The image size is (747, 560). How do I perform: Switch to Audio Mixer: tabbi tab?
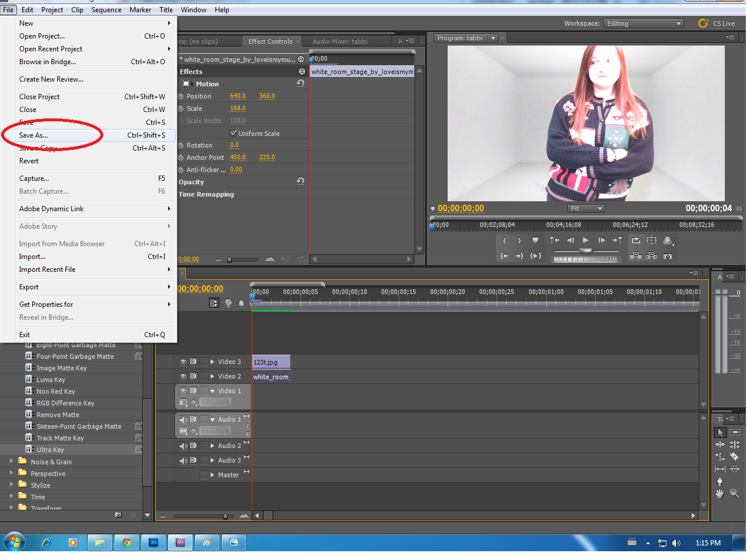point(340,41)
